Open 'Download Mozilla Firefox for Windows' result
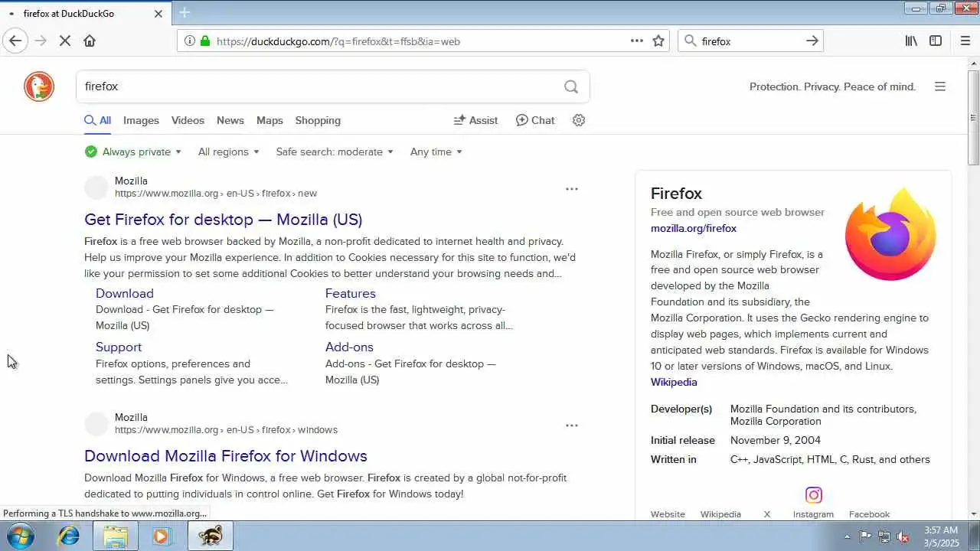This screenshot has height=551, width=980. click(226, 456)
